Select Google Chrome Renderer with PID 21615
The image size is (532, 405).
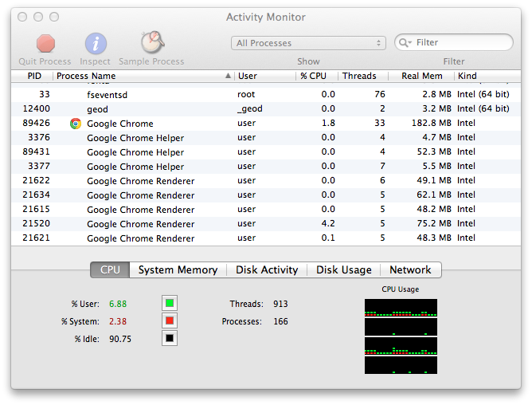coord(266,210)
